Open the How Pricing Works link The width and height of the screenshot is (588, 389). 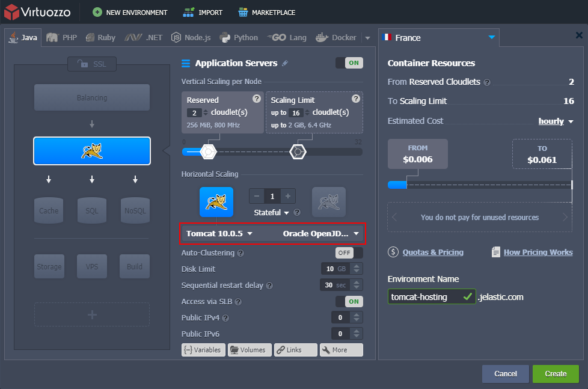click(538, 253)
